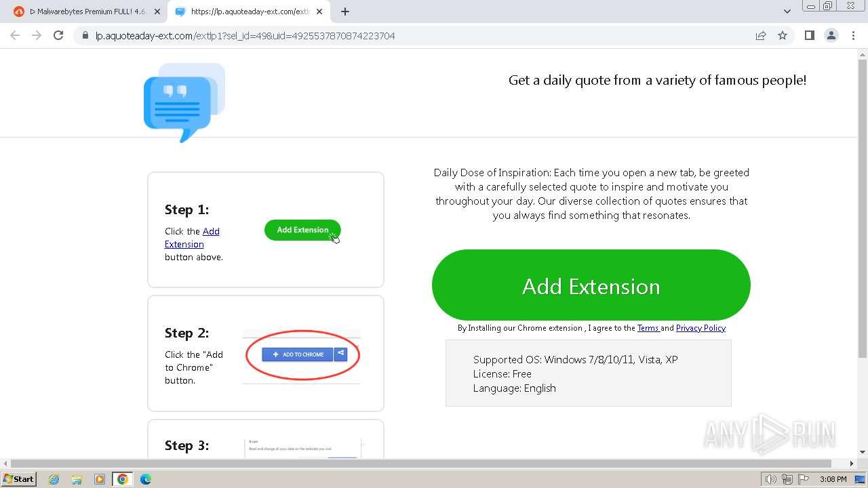
Task: Click the horizontal scrollbar thumb
Action: [x=421, y=463]
